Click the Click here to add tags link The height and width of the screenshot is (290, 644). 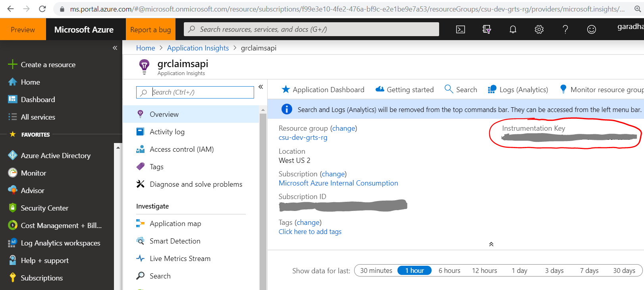pos(310,232)
